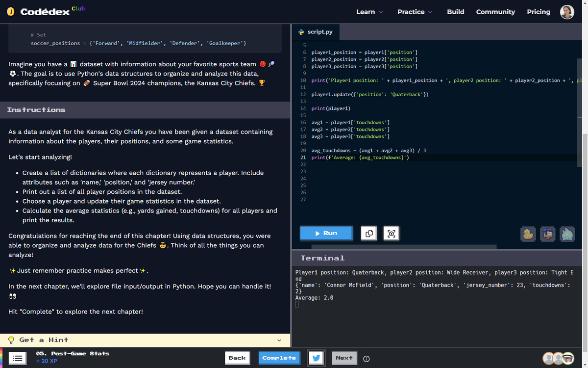588x368 pixels.
Task: Click 'Hit "Complete" to explore the next chapter!'
Action: click(x=76, y=312)
